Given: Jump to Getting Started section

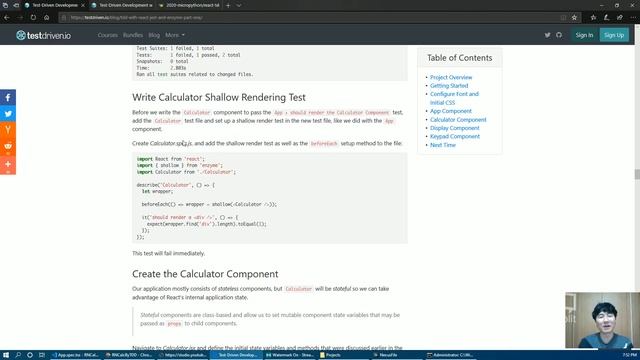Looking at the screenshot, I should [x=449, y=86].
